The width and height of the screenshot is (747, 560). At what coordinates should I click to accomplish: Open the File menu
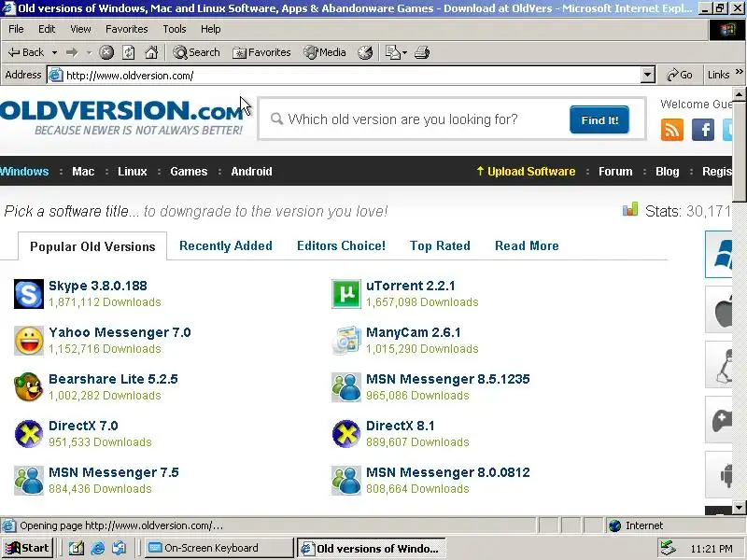[x=16, y=29]
